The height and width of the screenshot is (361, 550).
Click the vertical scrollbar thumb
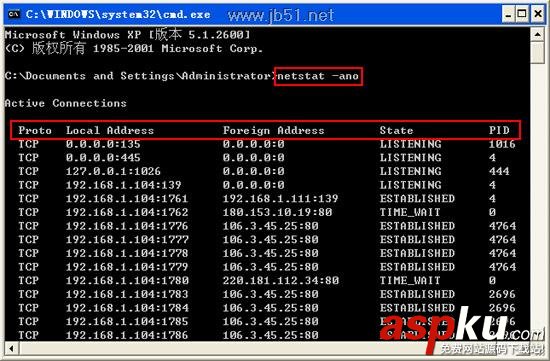tap(537, 53)
